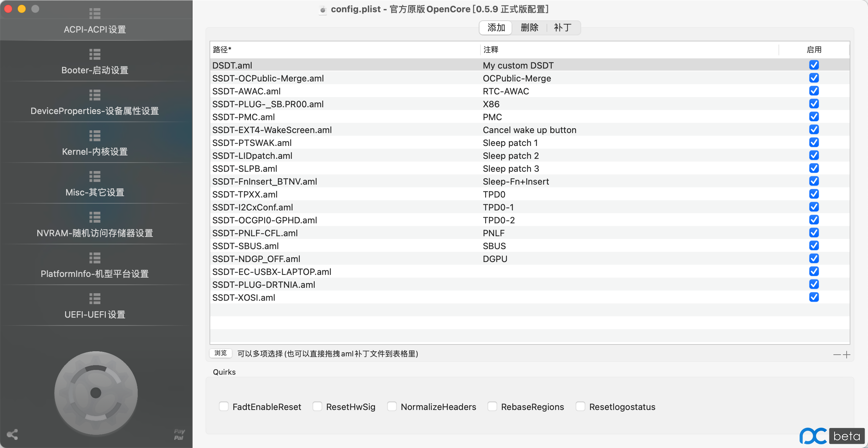Select SSDT-I2CxConf.aml path cell
This screenshot has width=868, height=448.
point(253,207)
